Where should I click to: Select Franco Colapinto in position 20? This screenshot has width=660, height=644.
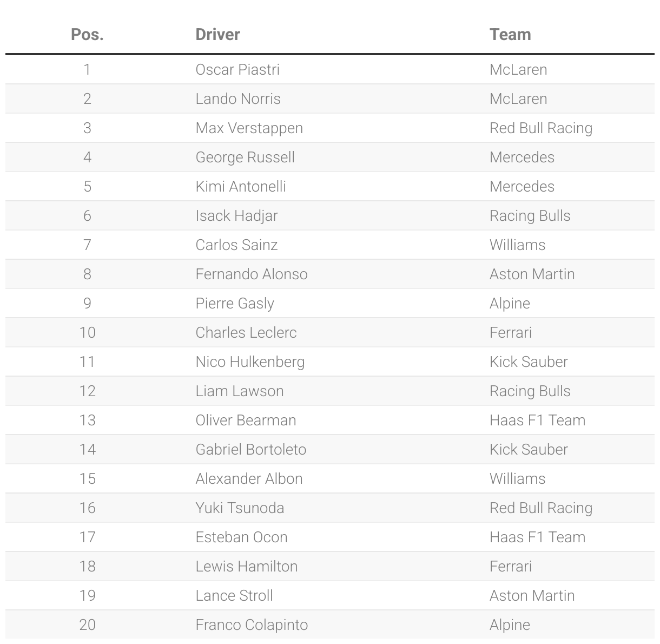point(252,625)
